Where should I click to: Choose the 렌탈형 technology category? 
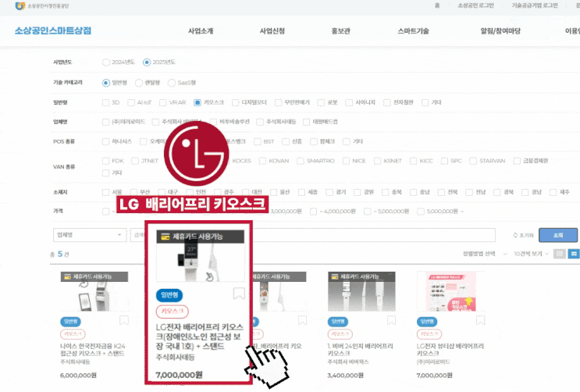point(139,83)
